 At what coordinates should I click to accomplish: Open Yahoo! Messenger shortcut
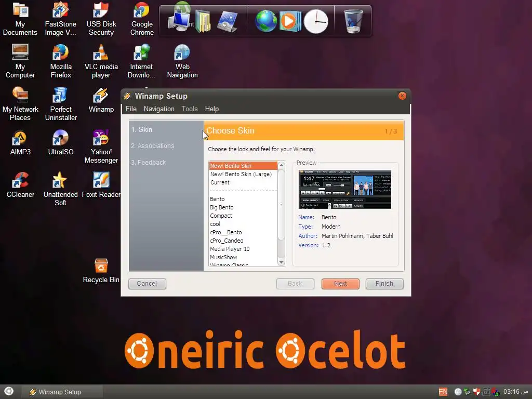coord(101,147)
